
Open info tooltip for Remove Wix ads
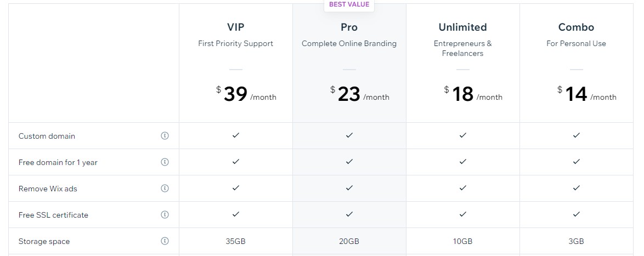tap(165, 189)
